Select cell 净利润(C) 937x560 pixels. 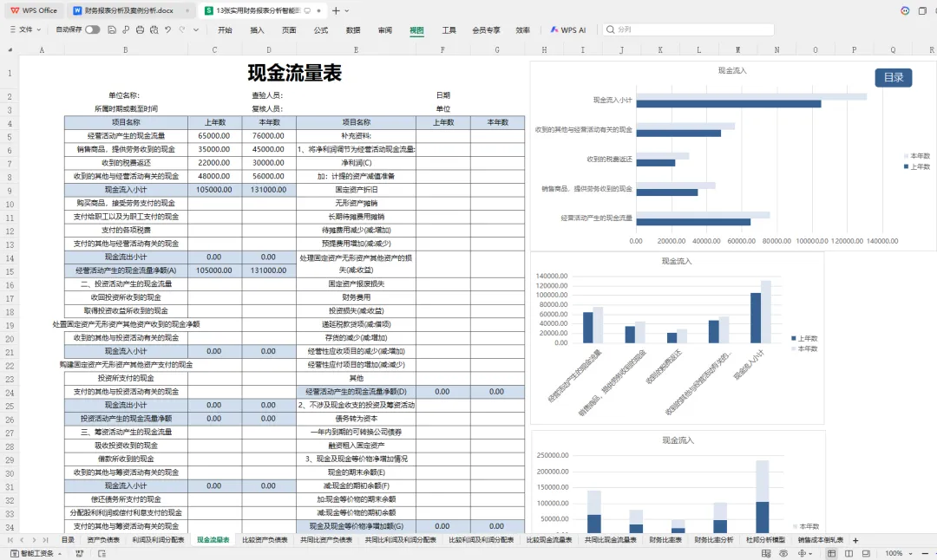pyautogui.click(x=357, y=163)
